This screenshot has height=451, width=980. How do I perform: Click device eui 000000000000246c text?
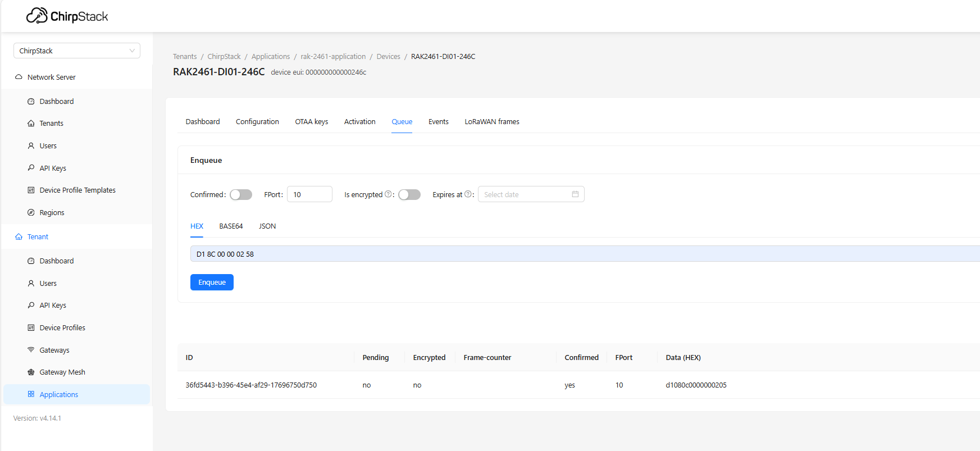(x=318, y=72)
